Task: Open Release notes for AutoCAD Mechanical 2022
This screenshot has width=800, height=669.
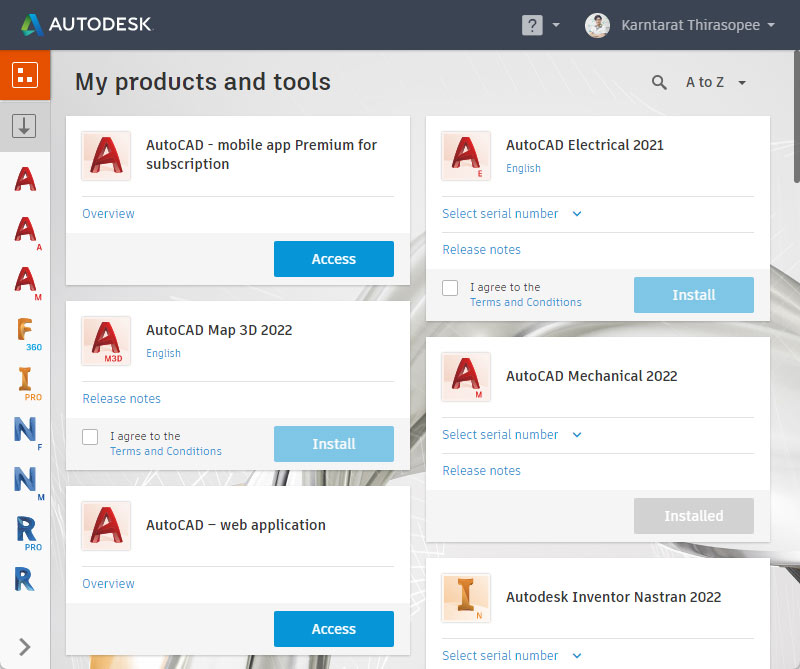Action: [x=481, y=470]
